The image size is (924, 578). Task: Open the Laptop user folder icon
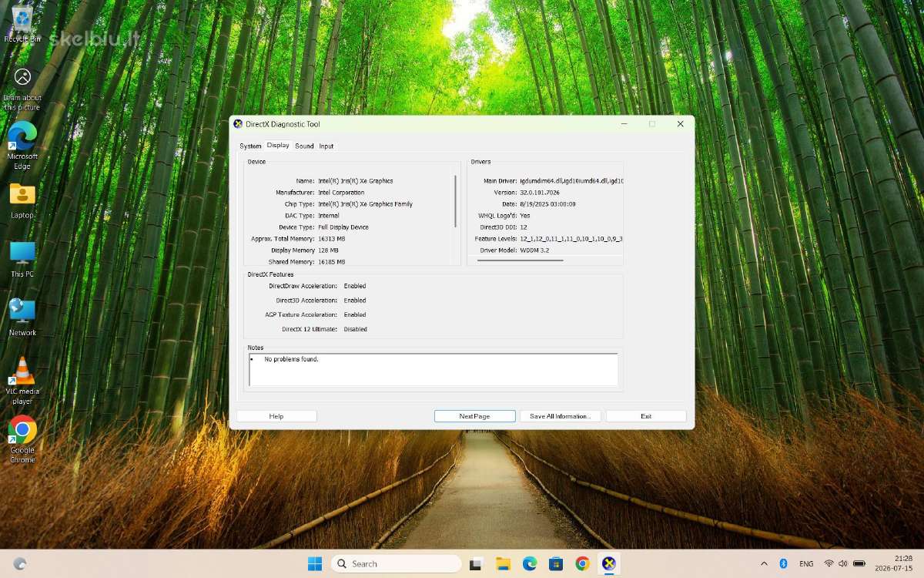22,200
